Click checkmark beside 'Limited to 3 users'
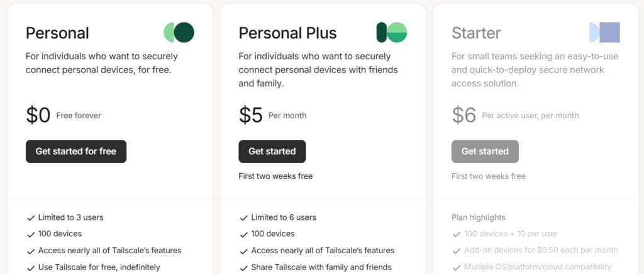The width and height of the screenshot is (644, 274). coord(30,218)
